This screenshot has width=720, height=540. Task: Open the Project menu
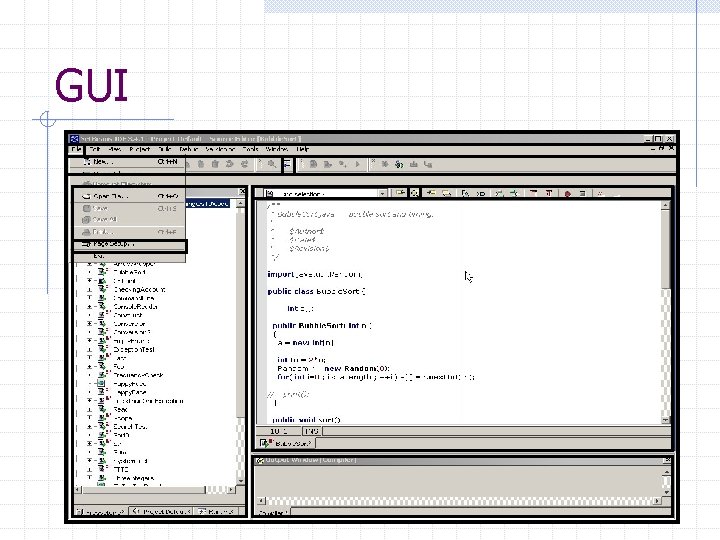click(x=140, y=149)
